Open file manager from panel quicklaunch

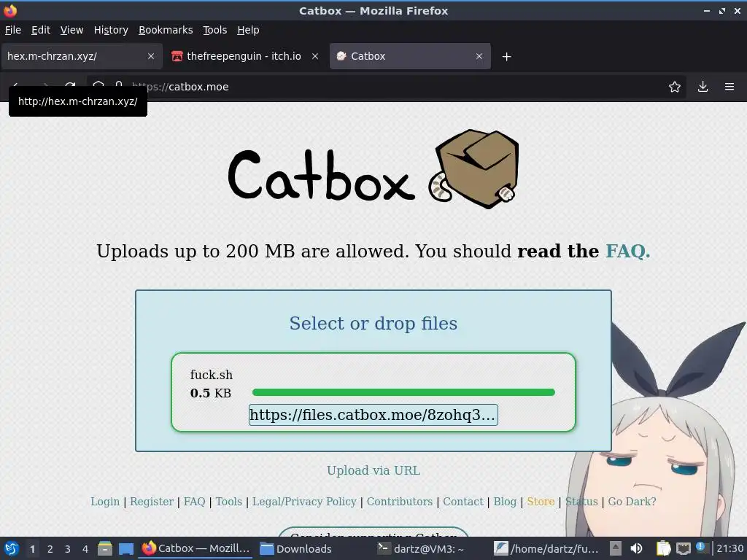[105, 548]
